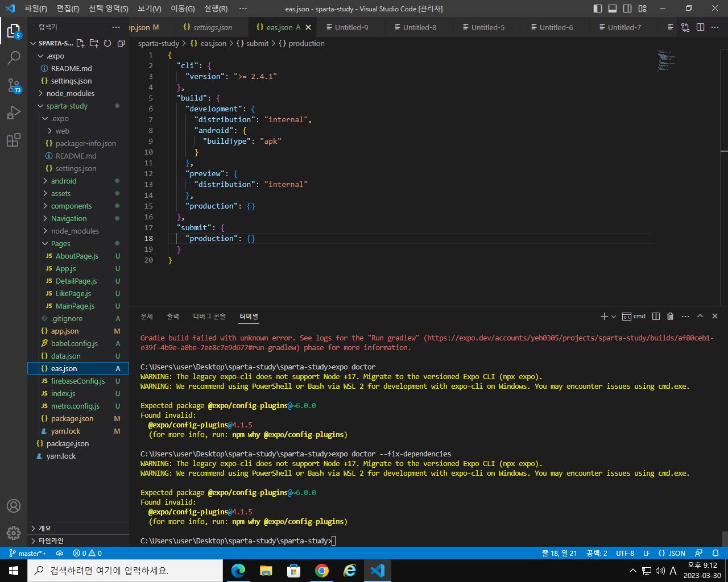This screenshot has height=582, width=728.
Task: Click the feedback icon in status bar
Action: point(699,553)
